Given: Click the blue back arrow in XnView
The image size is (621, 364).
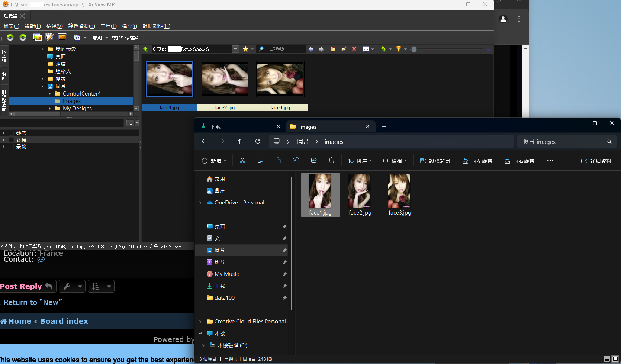Looking at the screenshot, I should [311, 49].
